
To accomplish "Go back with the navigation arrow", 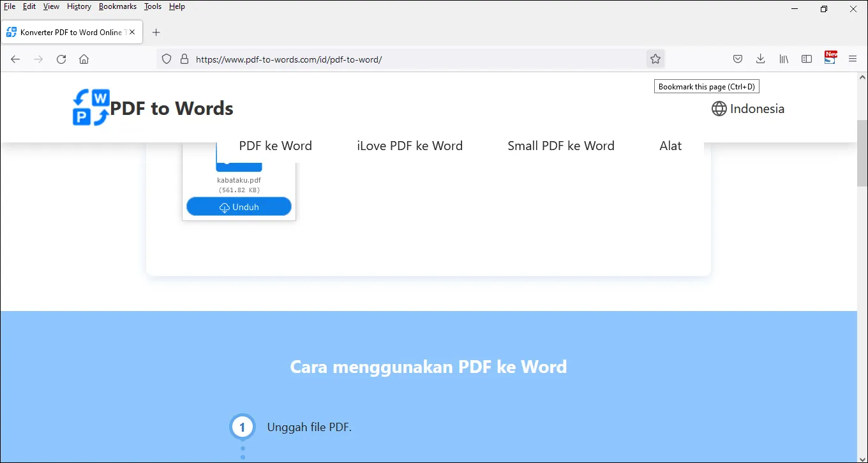I will (15, 59).
